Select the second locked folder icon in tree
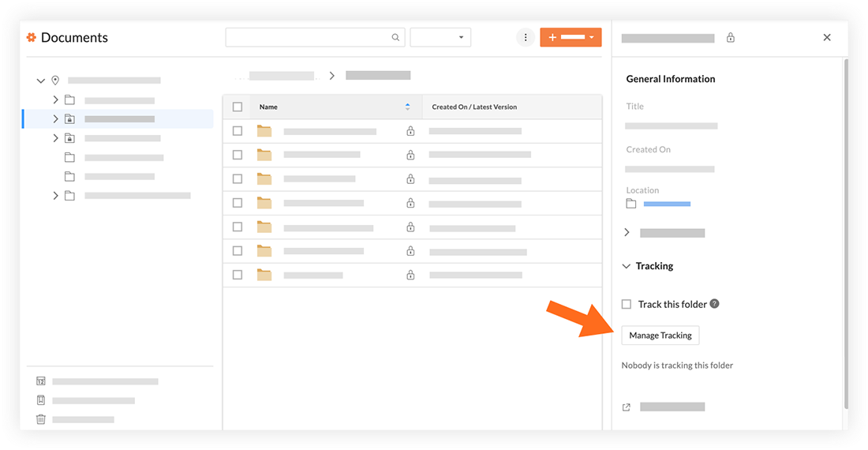This screenshot has width=868, height=450. click(69, 138)
